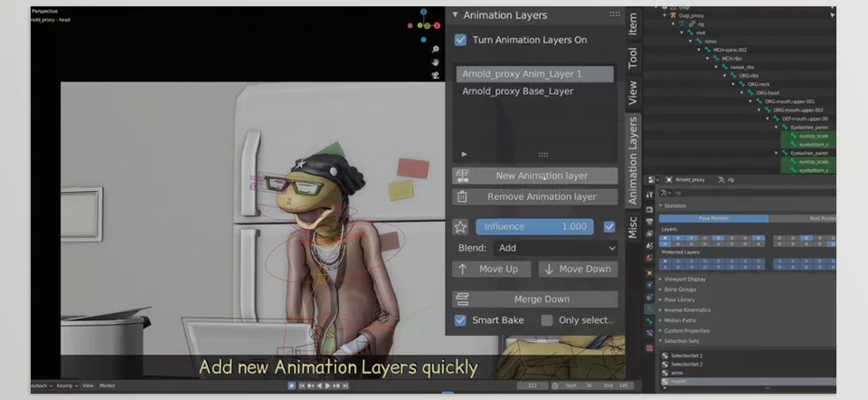Viewport: 868px width, 400px height.
Task: Open the Bone Constraints properties tab icon
Action: tap(649, 334)
